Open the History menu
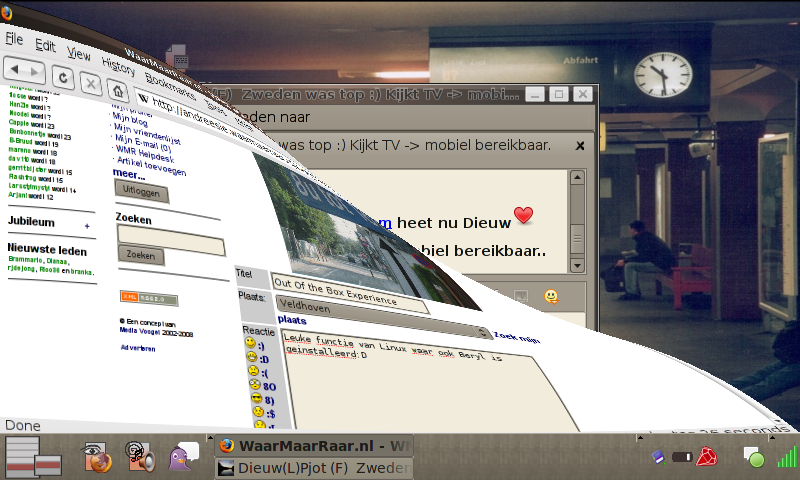Viewport: 800px width, 480px height. [x=118, y=67]
